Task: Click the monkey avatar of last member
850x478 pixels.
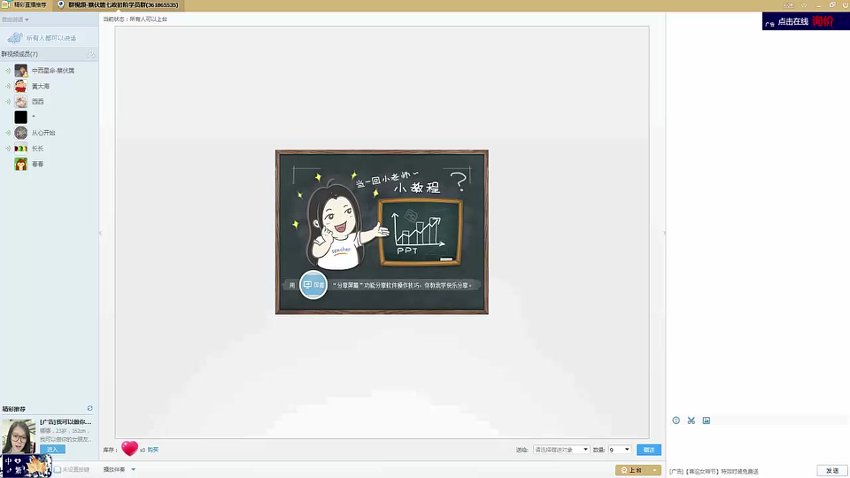Action: coord(21,164)
